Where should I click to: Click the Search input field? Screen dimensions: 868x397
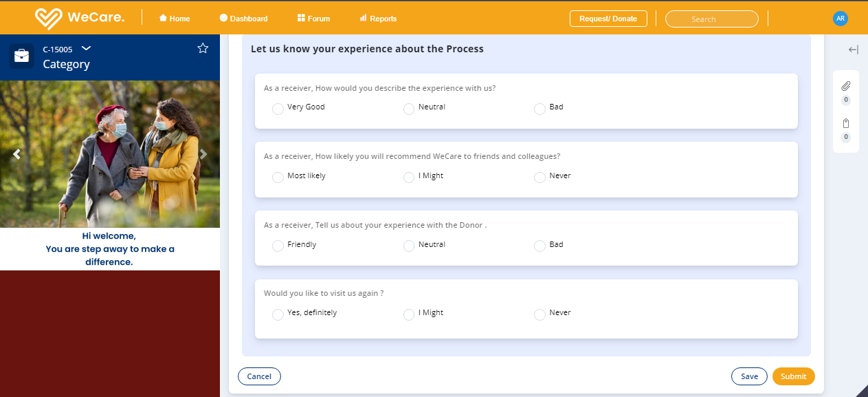pos(711,19)
